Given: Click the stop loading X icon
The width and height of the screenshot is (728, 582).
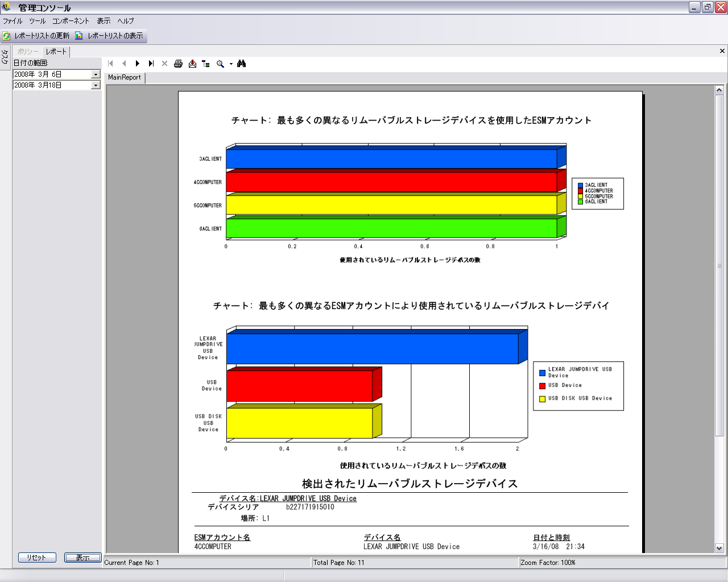Looking at the screenshot, I should (165, 64).
